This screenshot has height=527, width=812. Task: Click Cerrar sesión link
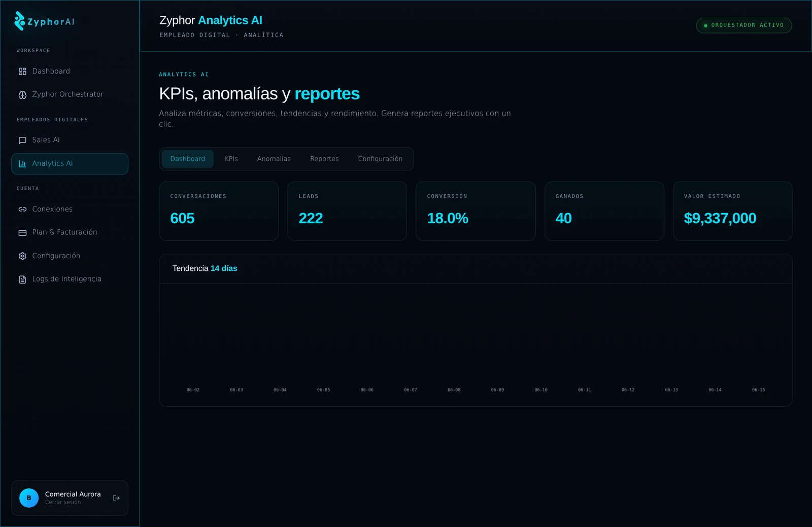click(63, 502)
